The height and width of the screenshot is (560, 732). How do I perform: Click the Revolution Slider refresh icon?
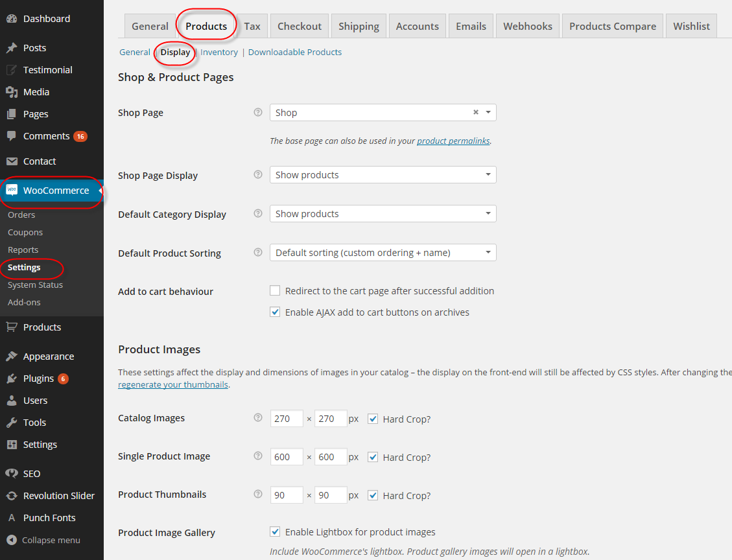(12, 496)
